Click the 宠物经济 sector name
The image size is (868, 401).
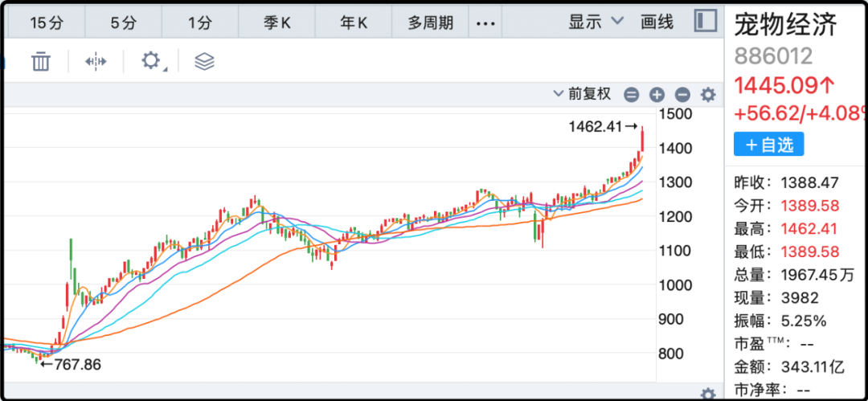785,25
